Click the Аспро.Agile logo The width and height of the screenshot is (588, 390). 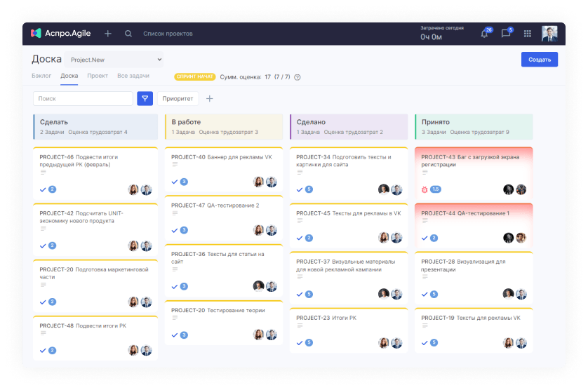[x=61, y=34]
